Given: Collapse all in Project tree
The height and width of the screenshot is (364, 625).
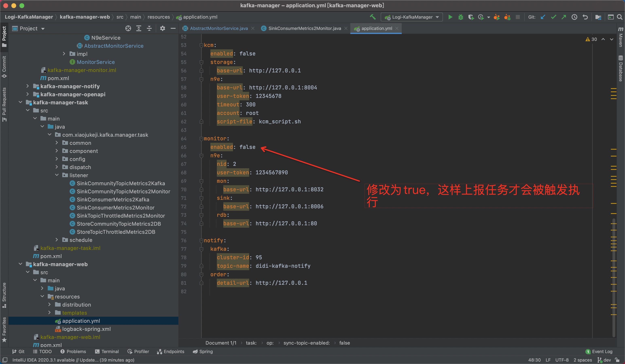Looking at the screenshot, I should tap(149, 29).
